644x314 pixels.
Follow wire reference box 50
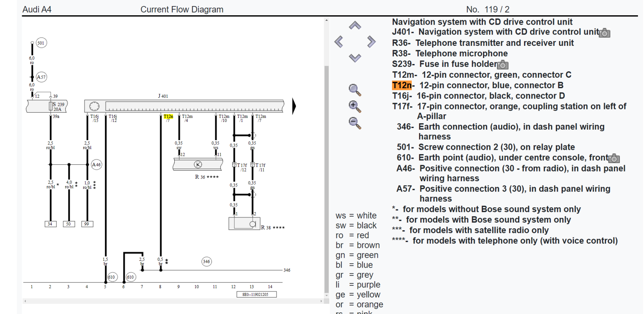69,224
